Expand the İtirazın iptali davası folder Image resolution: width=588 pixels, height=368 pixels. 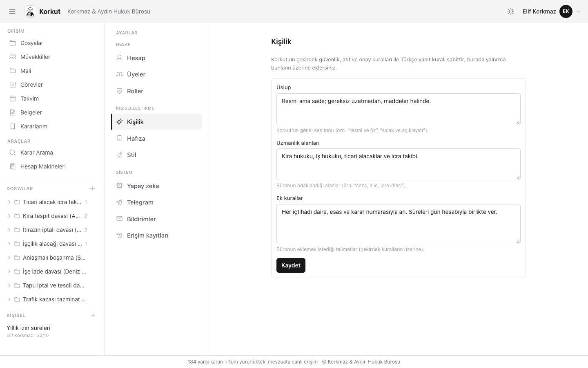click(9, 230)
